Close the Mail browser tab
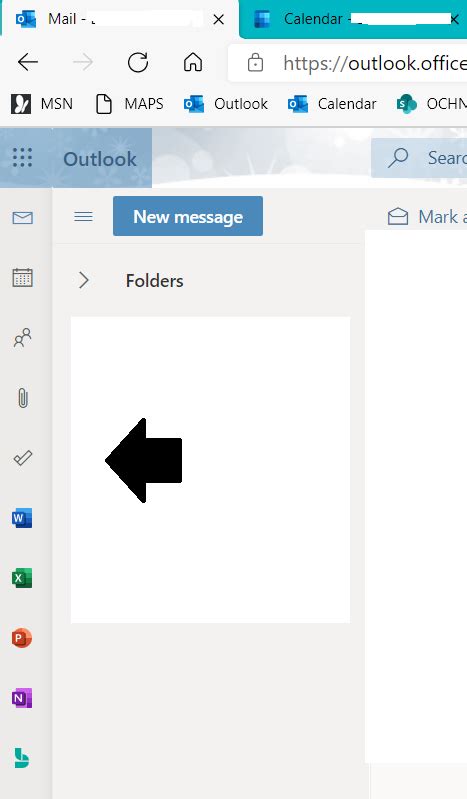 point(218,19)
